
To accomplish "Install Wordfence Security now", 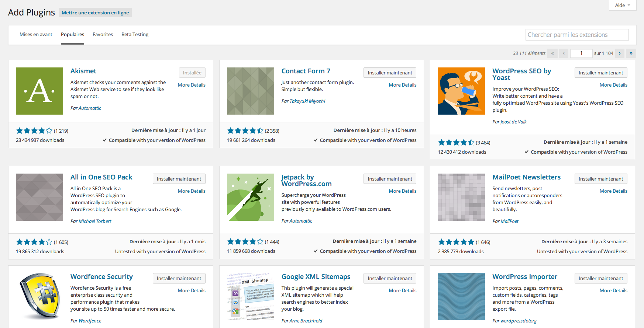I will click(x=179, y=278).
